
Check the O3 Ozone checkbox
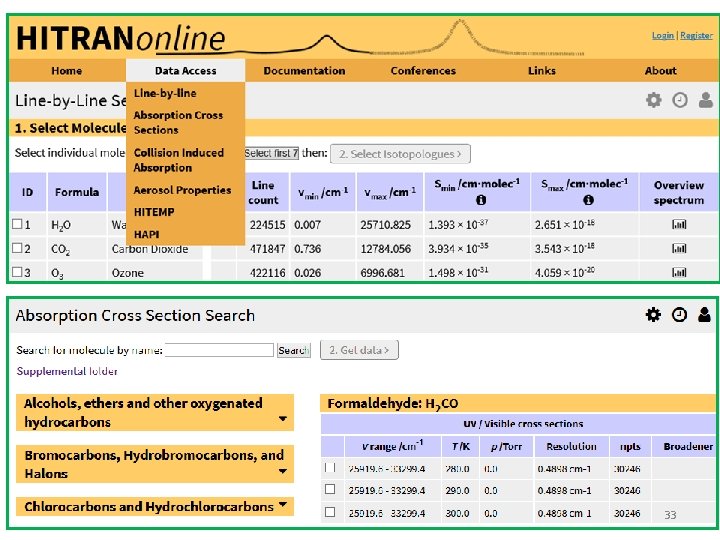point(17,272)
